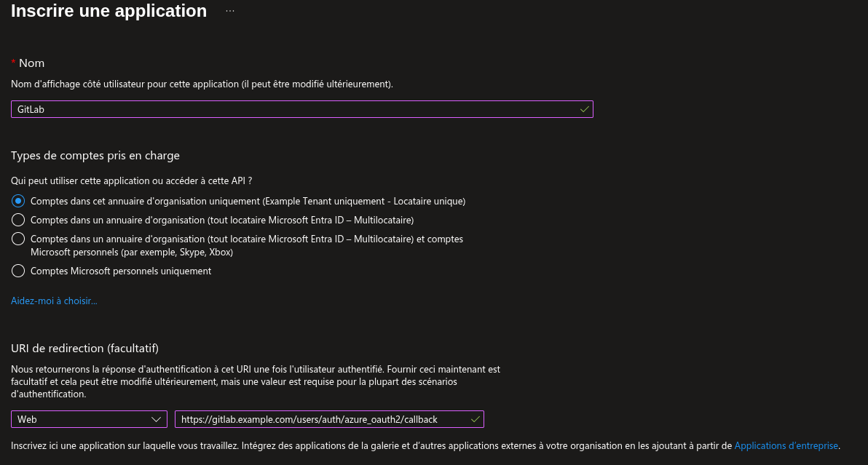Open the Web platform type dropdown
This screenshot has height=465, width=868.
click(89, 419)
